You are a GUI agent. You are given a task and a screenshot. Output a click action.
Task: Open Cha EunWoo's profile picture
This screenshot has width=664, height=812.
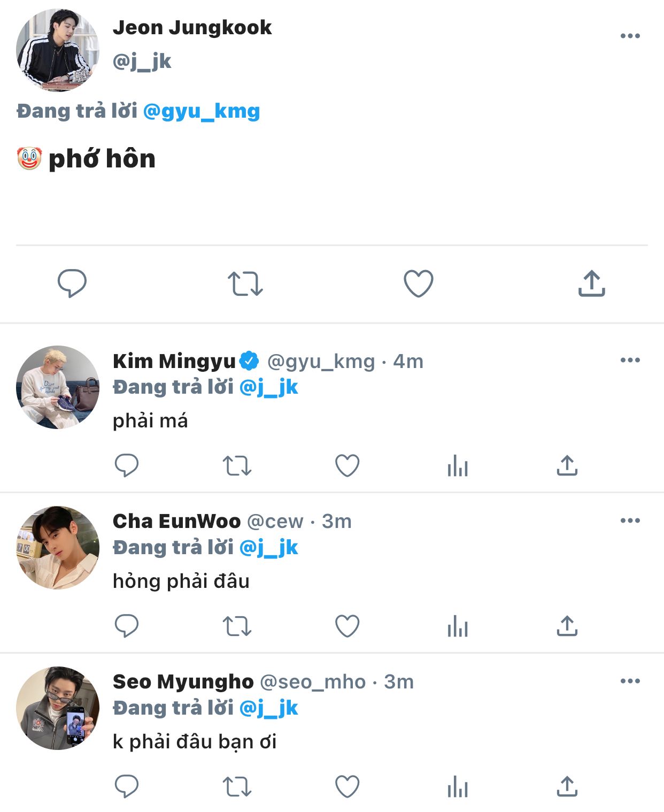click(x=58, y=547)
